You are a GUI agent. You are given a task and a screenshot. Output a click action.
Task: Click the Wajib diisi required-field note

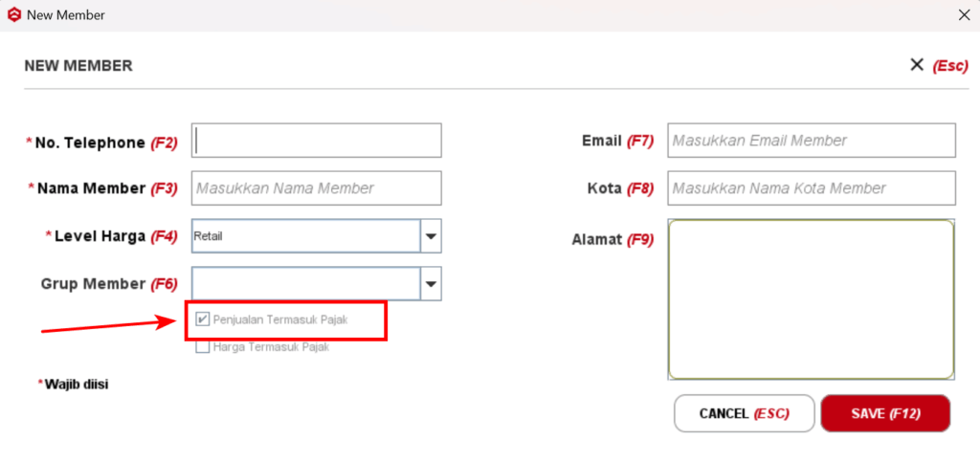point(76,385)
